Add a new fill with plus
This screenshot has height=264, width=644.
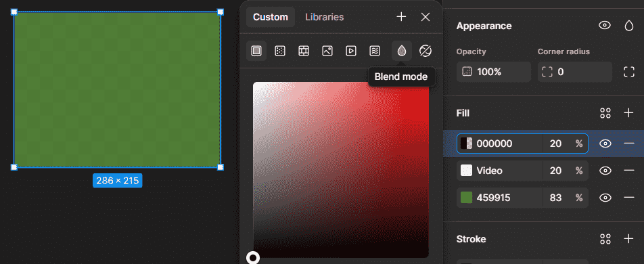click(629, 113)
